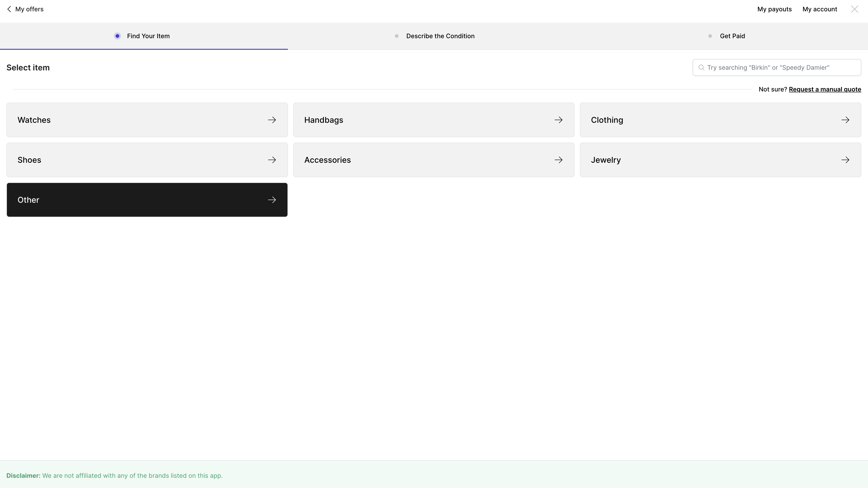
Task: Choose the Watches category
Action: (147, 120)
